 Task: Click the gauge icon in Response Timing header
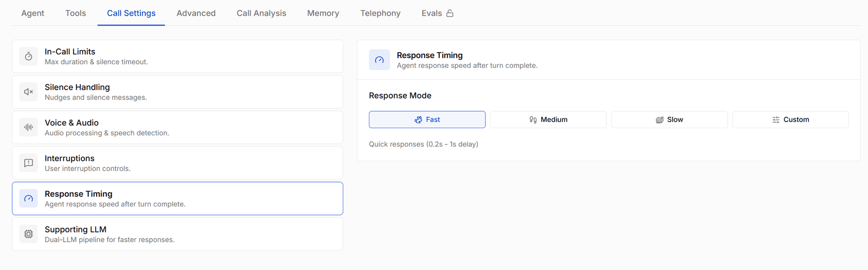379,60
